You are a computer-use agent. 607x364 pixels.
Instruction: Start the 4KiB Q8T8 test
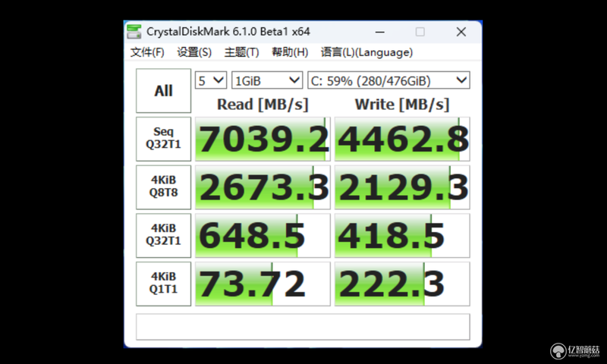click(163, 187)
